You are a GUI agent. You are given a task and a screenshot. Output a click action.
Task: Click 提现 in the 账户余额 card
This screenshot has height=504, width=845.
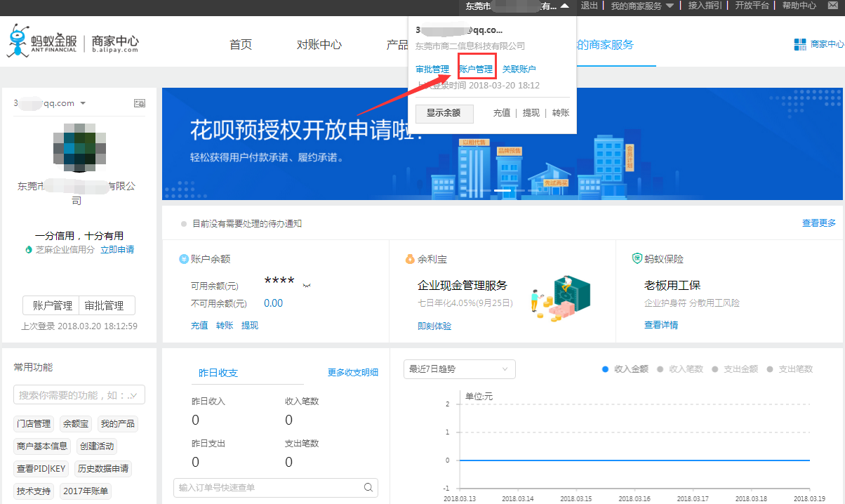click(250, 326)
